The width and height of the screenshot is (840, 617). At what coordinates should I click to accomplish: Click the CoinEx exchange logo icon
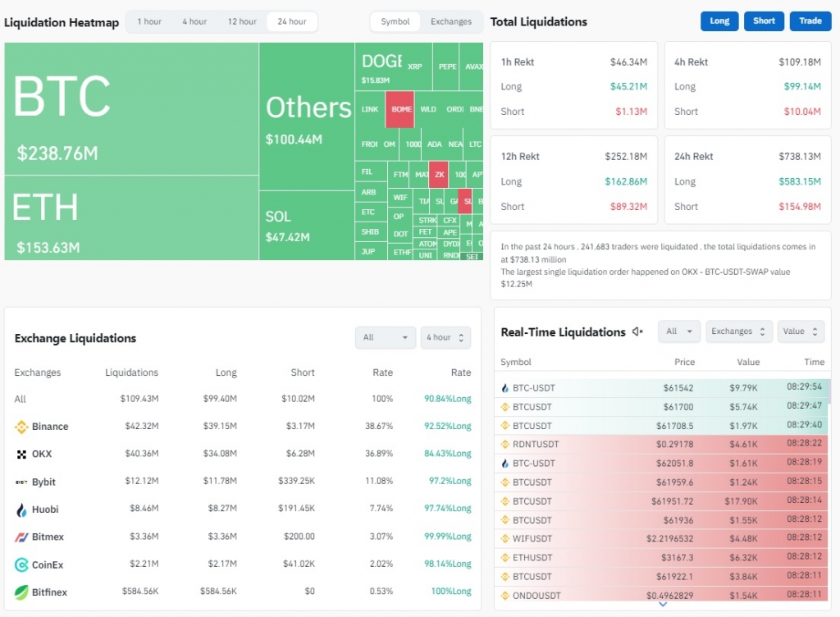21,564
